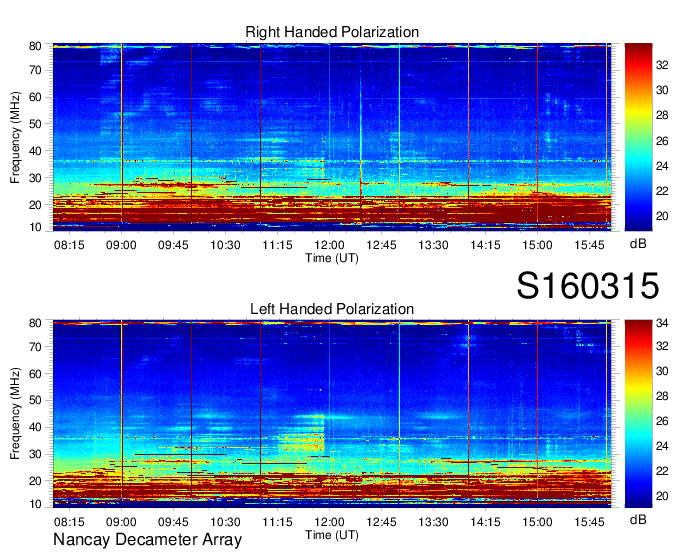Click 30 MHz tick on lower frequency axis
This screenshot has height=552, width=680.
point(35,454)
